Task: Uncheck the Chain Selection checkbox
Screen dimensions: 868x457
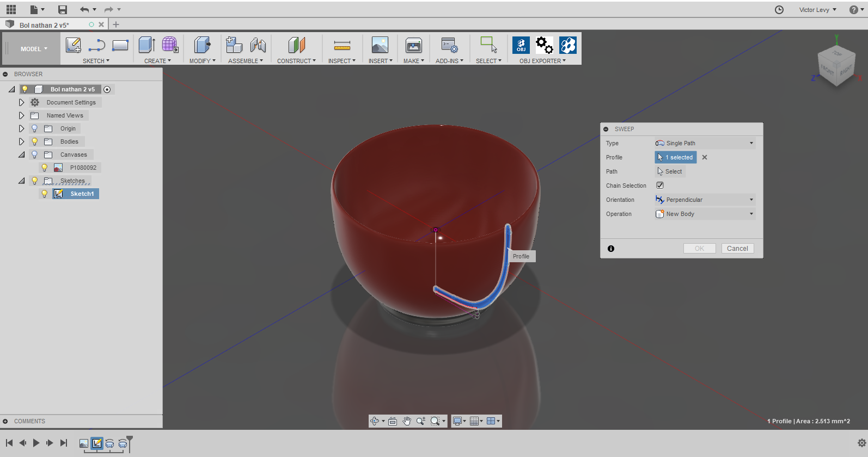Action: tap(660, 186)
